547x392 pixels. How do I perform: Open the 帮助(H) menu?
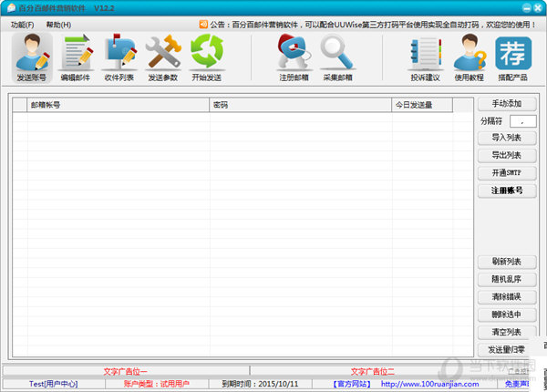[58, 24]
